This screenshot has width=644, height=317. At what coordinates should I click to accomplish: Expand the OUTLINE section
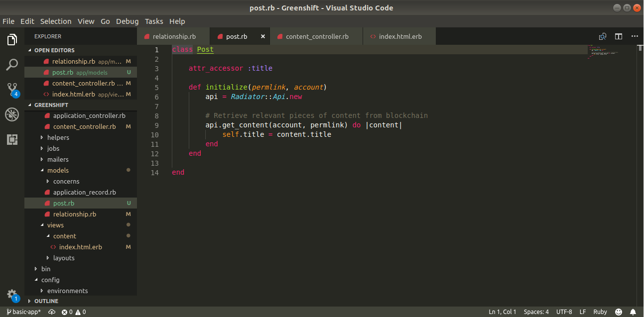(46, 301)
